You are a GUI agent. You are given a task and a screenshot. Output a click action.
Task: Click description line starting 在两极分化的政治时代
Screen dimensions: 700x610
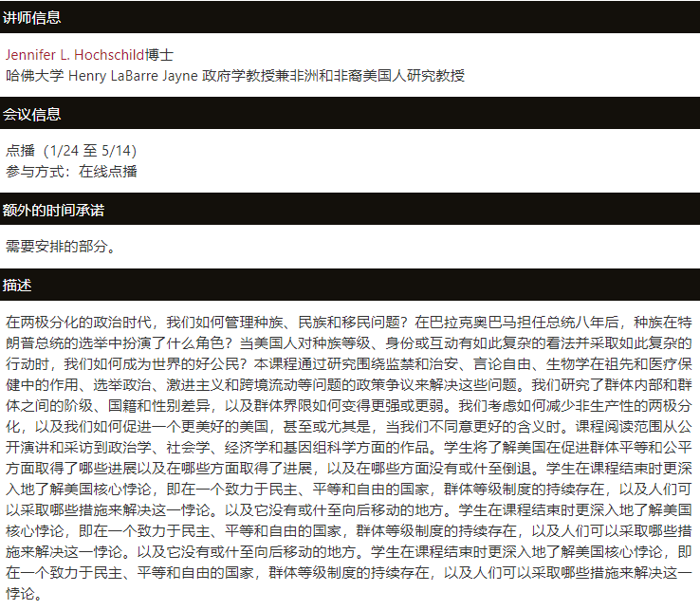[x=349, y=322]
